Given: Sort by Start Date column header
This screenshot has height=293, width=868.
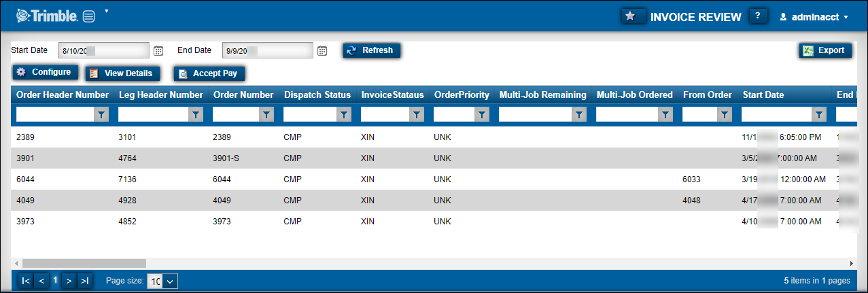Looking at the screenshot, I should (763, 95).
